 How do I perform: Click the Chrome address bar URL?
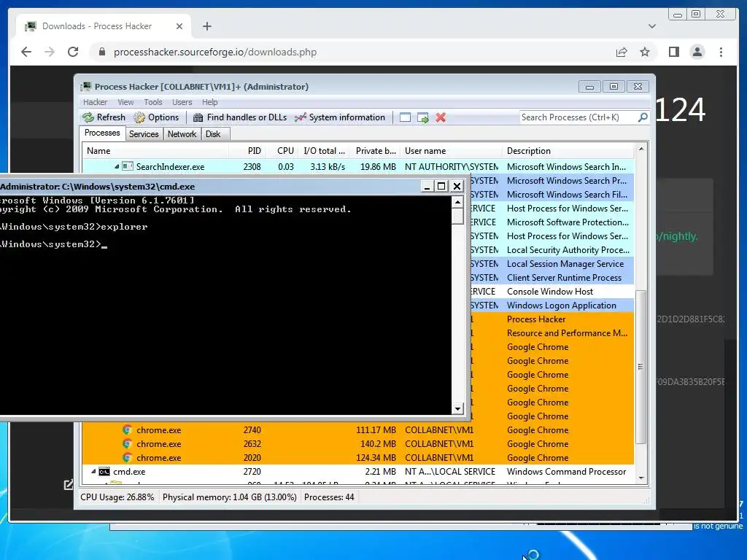(215, 52)
